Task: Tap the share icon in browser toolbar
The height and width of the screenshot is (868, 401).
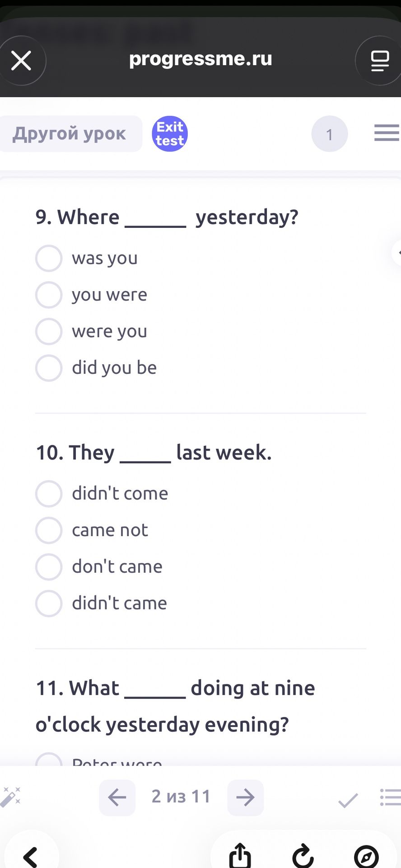Action: tap(240, 855)
